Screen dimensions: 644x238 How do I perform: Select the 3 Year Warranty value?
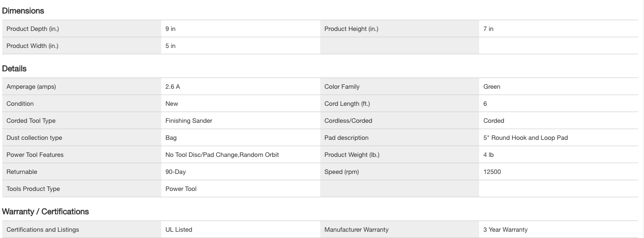point(506,229)
